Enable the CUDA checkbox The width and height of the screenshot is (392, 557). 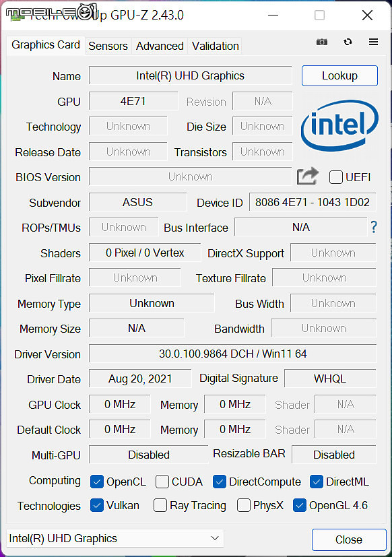tap(162, 482)
